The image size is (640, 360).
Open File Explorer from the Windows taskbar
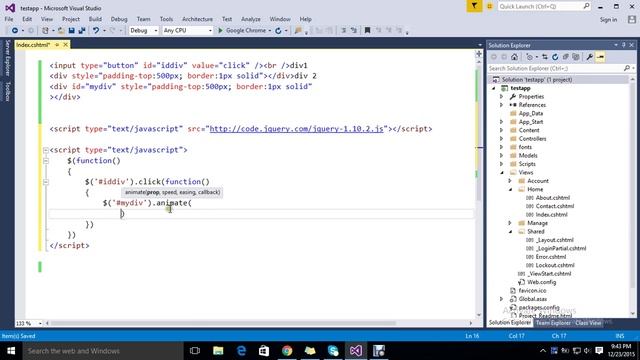218,351
